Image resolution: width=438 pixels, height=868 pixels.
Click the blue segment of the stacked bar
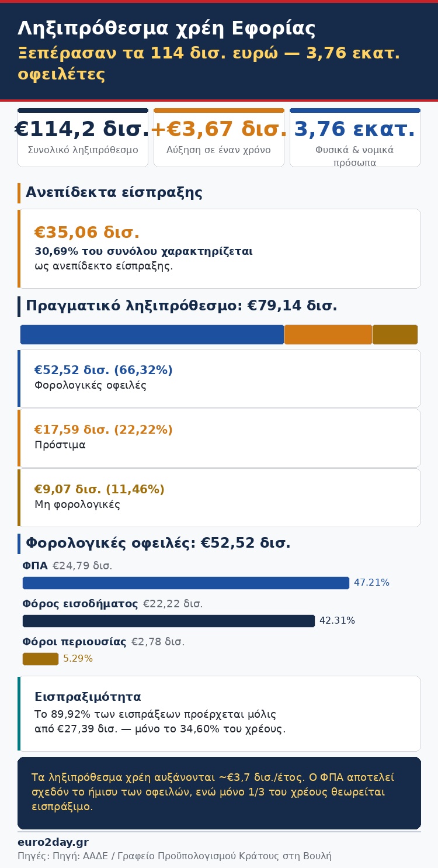point(152,334)
